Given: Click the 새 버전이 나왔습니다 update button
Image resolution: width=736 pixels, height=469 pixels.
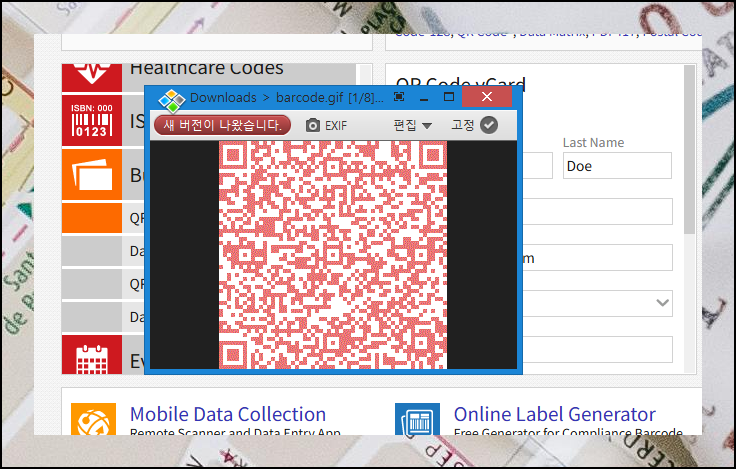Looking at the screenshot, I should pyautogui.click(x=222, y=125).
